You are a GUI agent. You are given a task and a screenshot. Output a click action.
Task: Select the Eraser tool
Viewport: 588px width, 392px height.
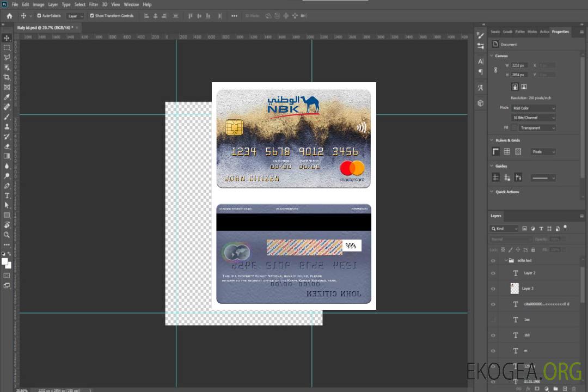[7, 146]
